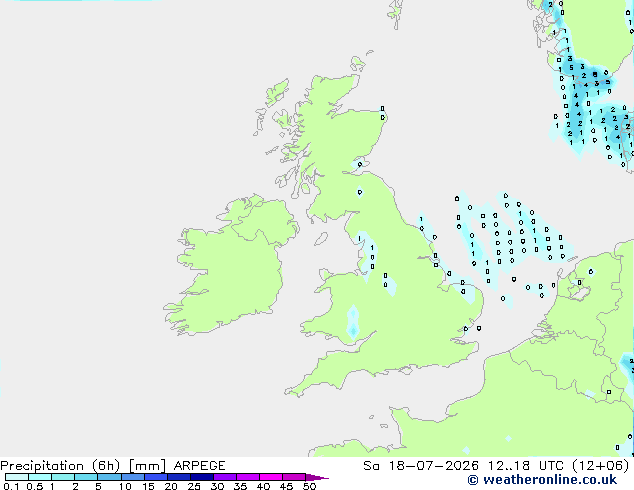Image resolution: width=634 pixels, height=490 pixels.
Task: Select the 30–35 mm purple legend swatch
Action: tap(224, 477)
